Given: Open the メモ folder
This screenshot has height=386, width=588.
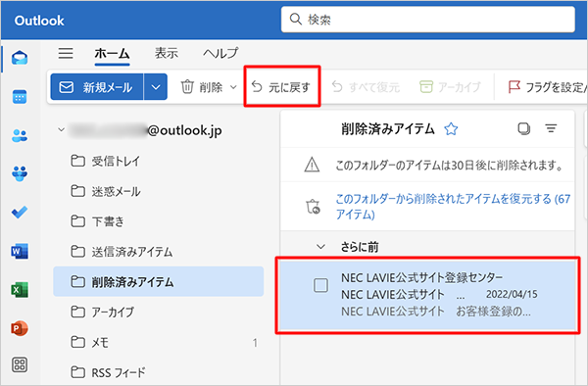Looking at the screenshot, I should [158, 342].
